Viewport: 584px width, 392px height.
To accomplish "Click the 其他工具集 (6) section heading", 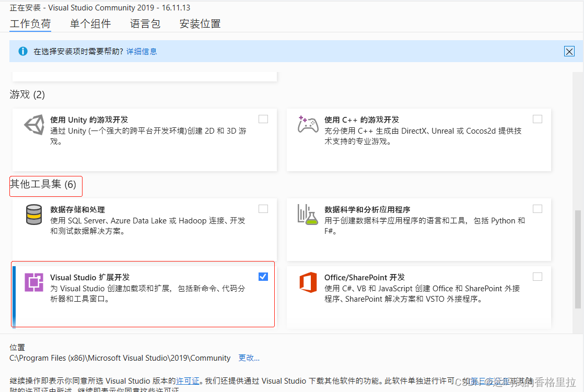I will 43,184.
